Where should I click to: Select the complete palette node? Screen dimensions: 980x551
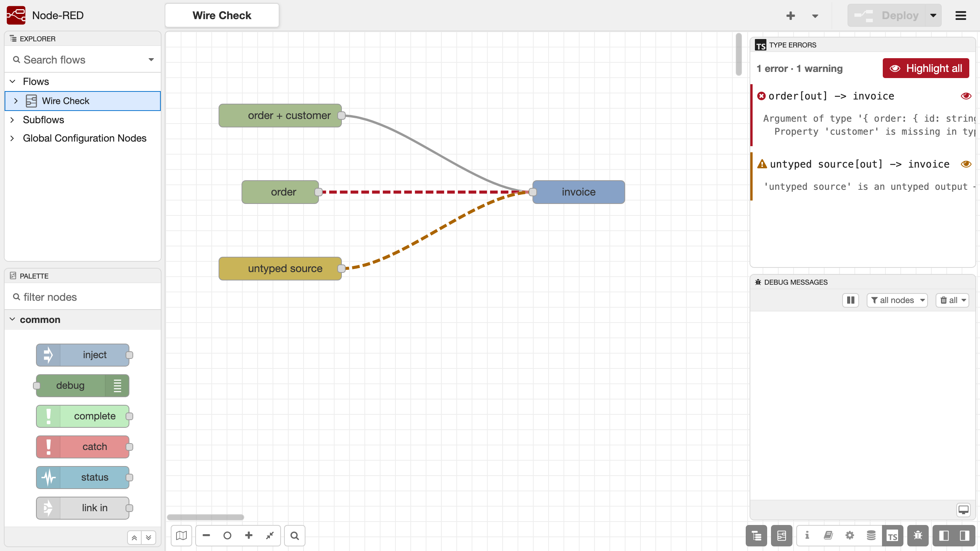(x=83, y=416)
